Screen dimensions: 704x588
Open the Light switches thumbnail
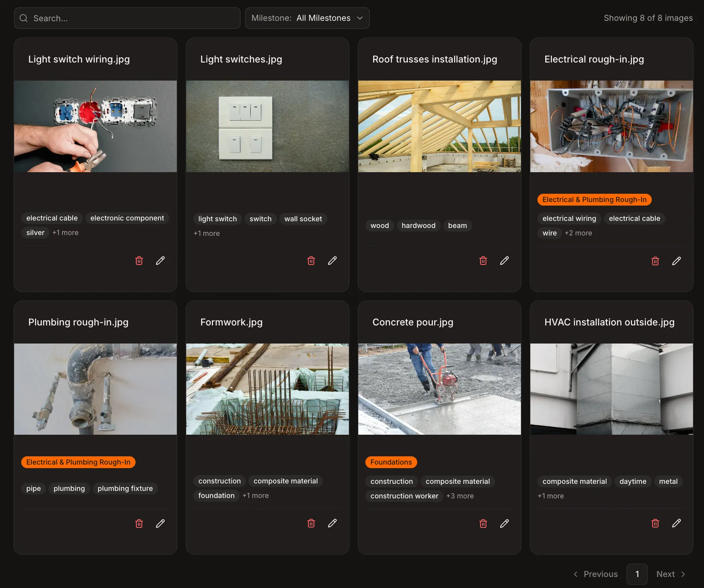tap(268, 126)
